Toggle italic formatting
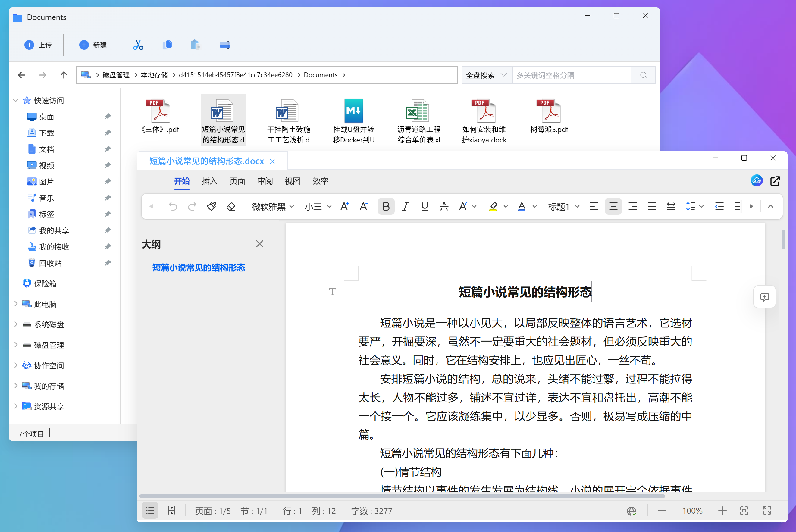Viewport: 796px width, 532px height. 405,206
